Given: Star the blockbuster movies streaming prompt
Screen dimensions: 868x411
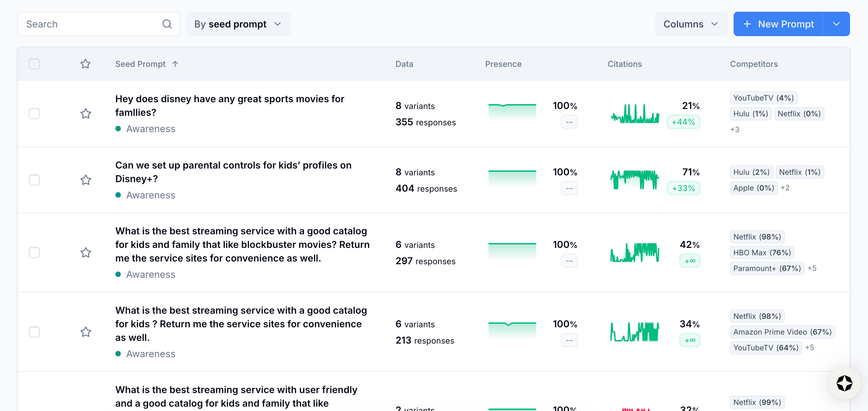Looking at the screenshot, I should click(86, 253).
